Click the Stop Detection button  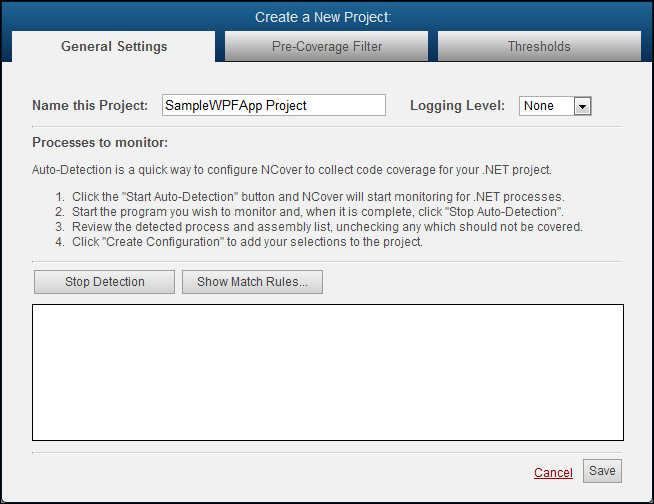pos(104,282)
